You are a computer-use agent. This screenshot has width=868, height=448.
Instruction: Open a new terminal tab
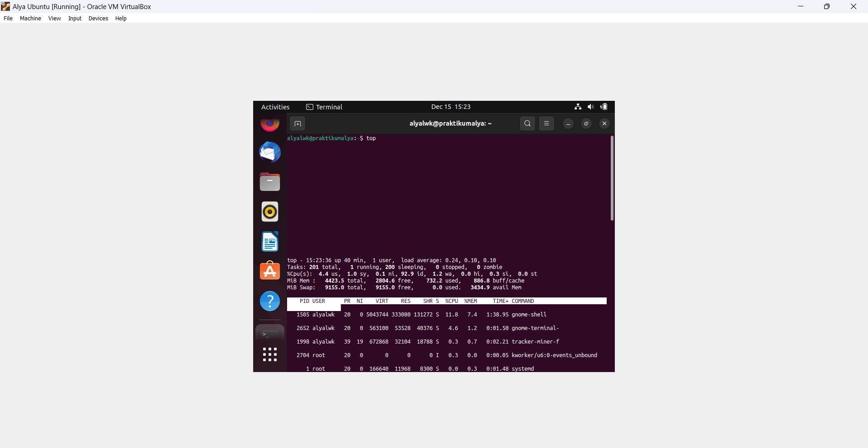click(297, 123)
